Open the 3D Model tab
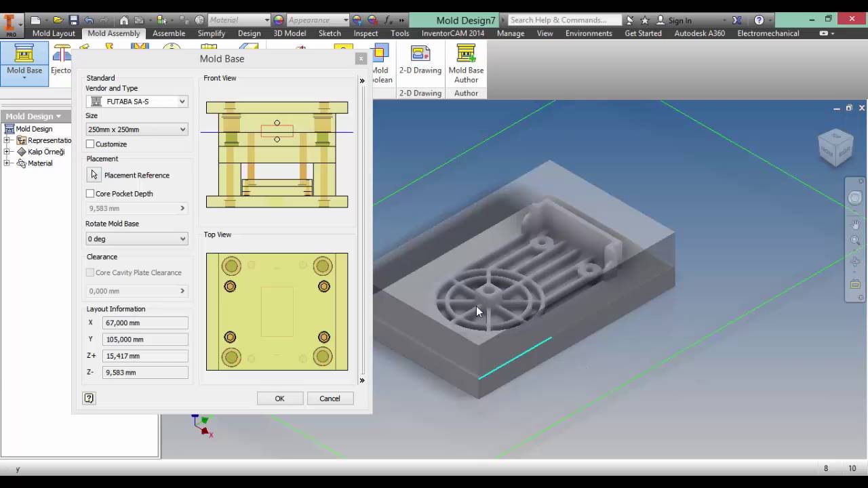 coord(290,33)
